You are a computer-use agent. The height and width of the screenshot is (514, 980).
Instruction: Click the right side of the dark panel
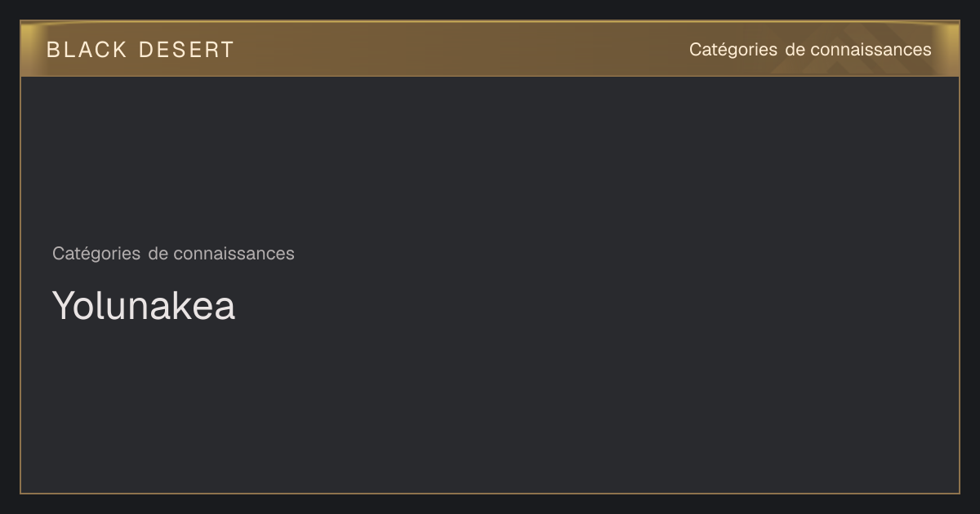point(817,286)
